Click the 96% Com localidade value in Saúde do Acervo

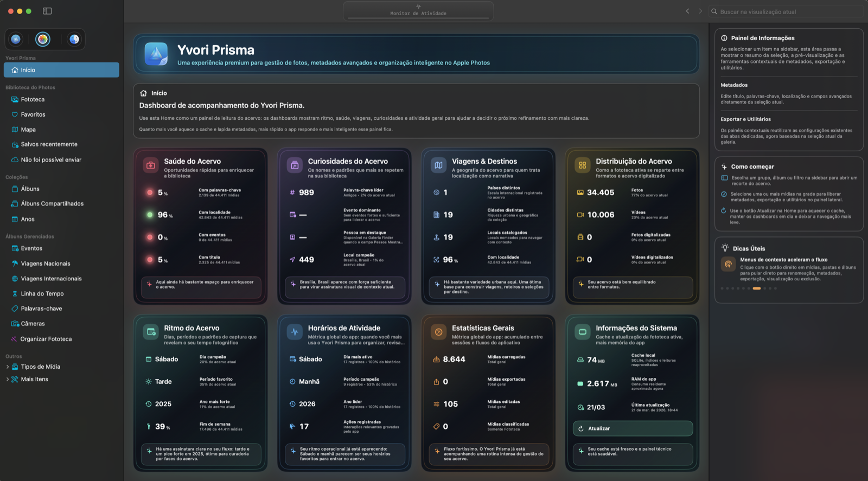point(165,215)
